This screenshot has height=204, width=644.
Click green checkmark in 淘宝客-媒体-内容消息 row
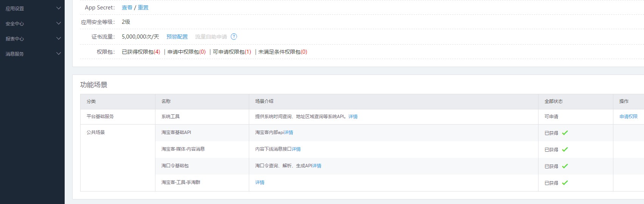click(565, 149)
